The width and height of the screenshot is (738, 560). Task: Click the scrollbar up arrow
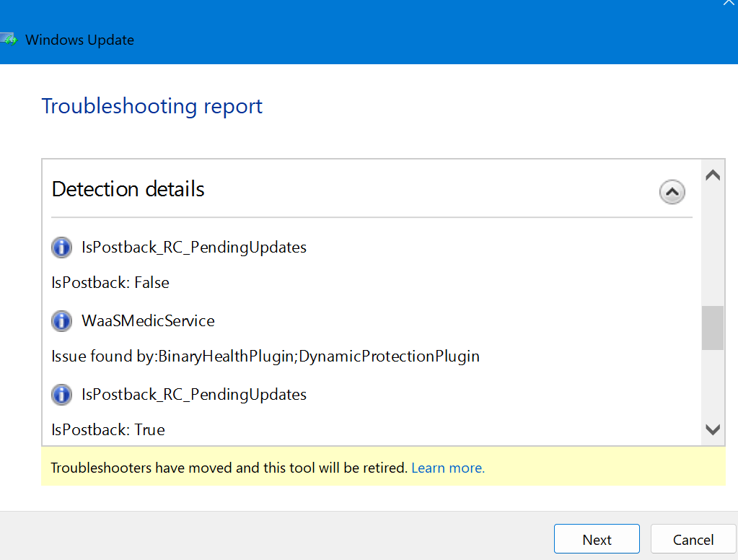tap(713, 175)
